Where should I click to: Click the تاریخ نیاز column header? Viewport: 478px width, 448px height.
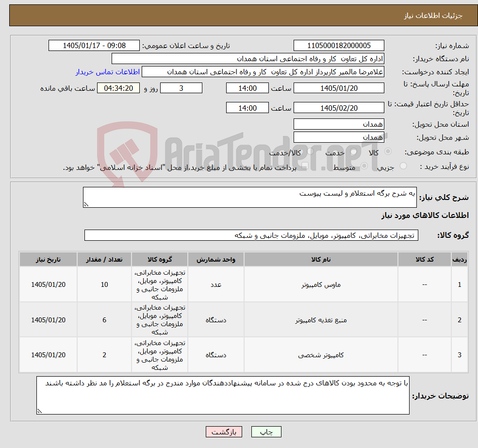(x=48, y=259)
